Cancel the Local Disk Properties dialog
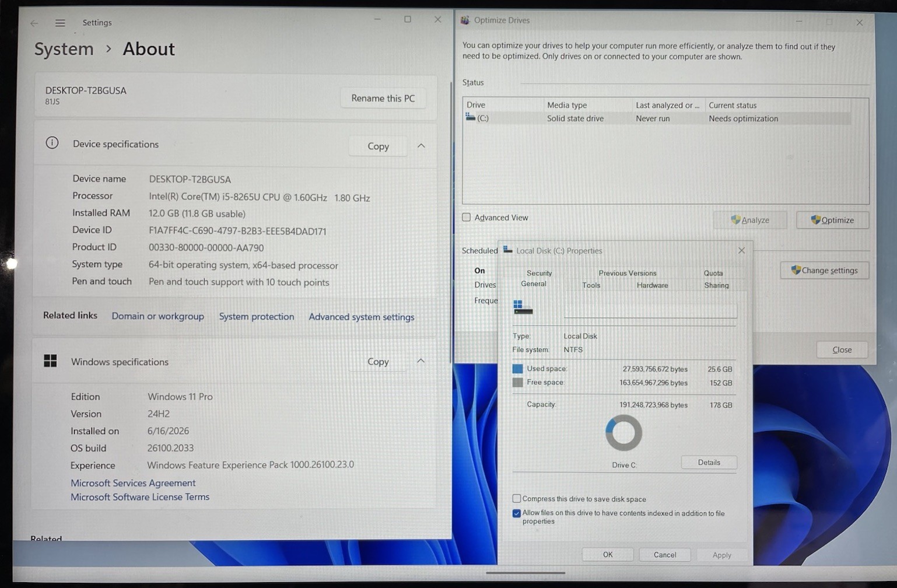 (665, 555)
